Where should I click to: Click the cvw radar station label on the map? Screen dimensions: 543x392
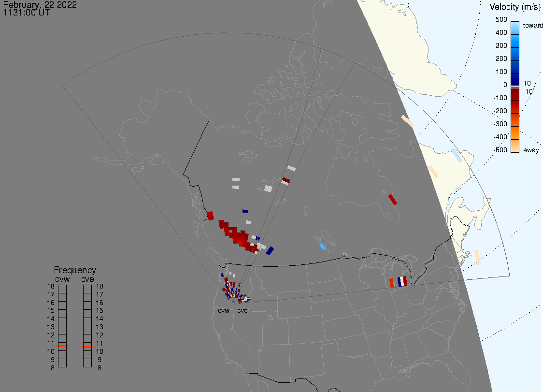coord(224,310)
